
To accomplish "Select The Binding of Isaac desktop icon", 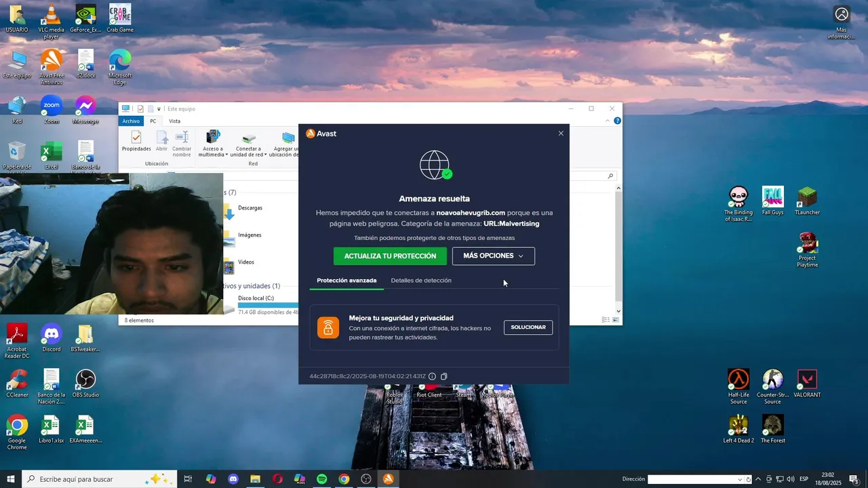I will 738,204.
